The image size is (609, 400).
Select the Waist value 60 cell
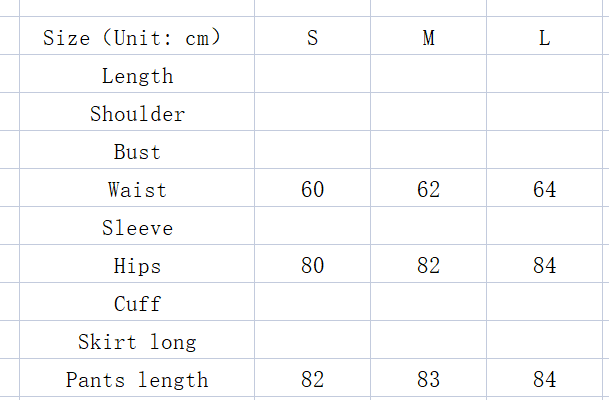[x=312, y=190]
